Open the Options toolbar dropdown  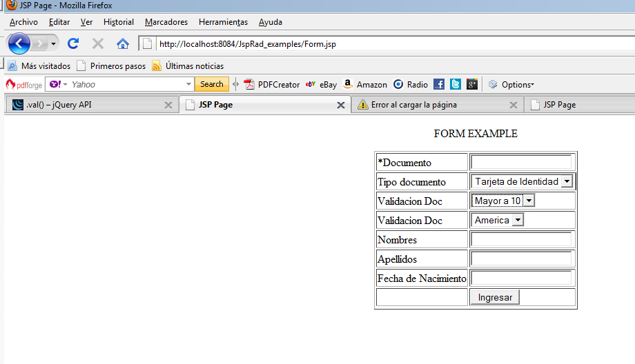(x=511, y=84)
